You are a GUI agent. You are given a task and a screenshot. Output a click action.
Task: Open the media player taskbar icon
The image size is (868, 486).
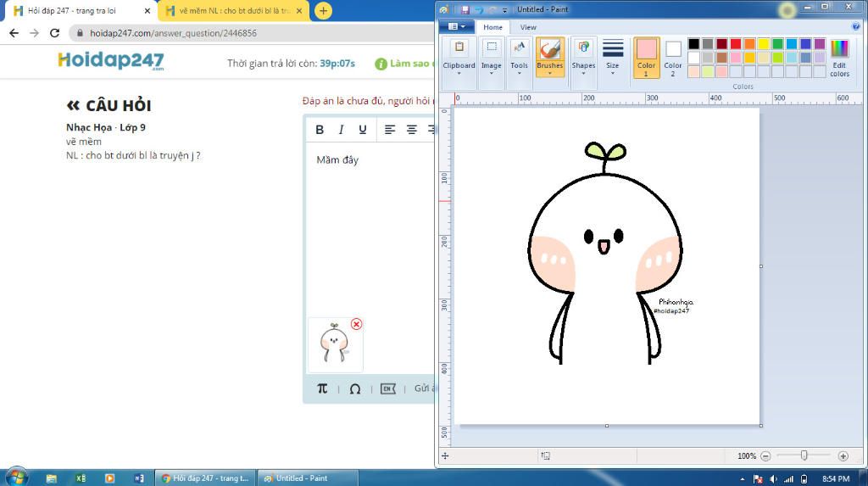pos(109,478)
